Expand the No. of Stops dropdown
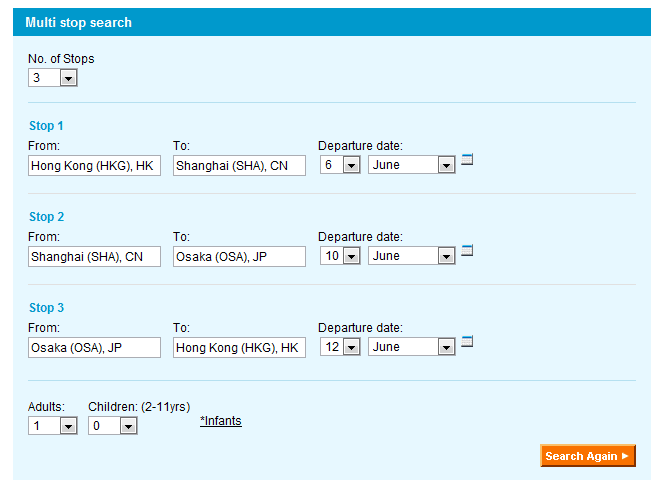Image resolution: width=660 pixels, height=488 pixels. (53, 77)
